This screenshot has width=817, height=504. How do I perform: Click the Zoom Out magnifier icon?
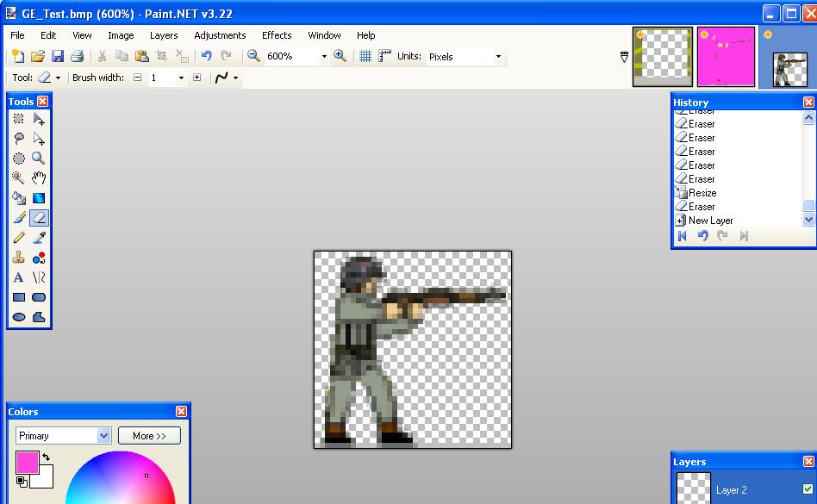253,56
